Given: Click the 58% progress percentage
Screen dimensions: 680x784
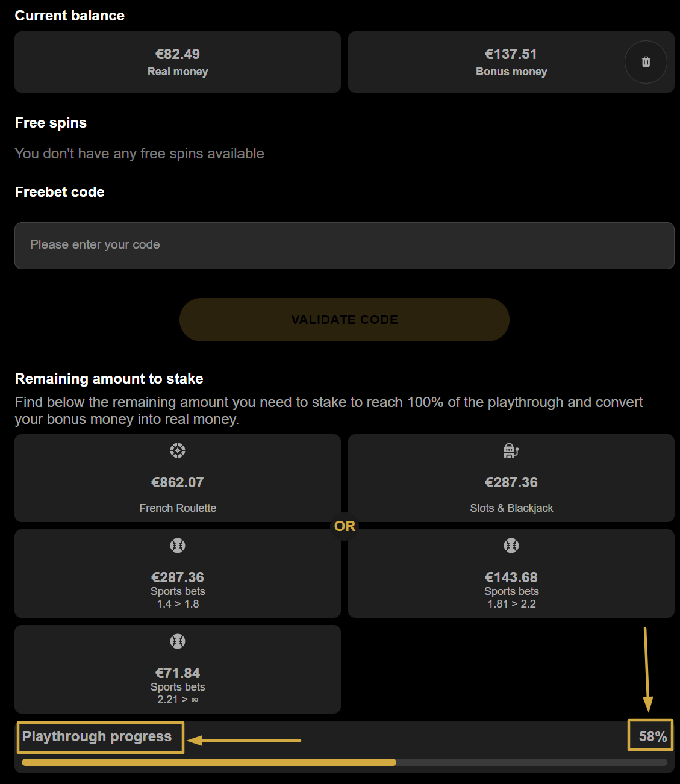Looking at the screenshot, I should click(x=653, y=736).
